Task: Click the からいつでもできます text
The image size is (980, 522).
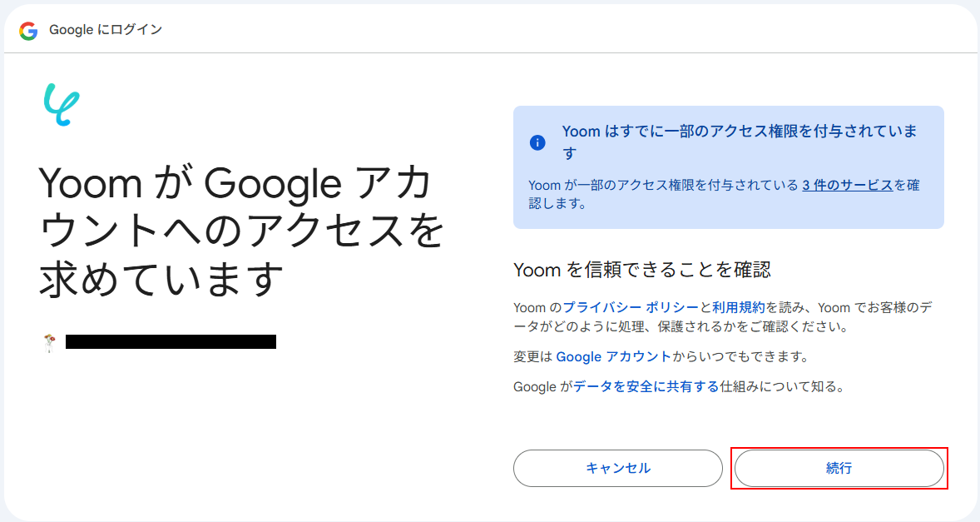Action: pyautogui.click(x=740, y=356)
